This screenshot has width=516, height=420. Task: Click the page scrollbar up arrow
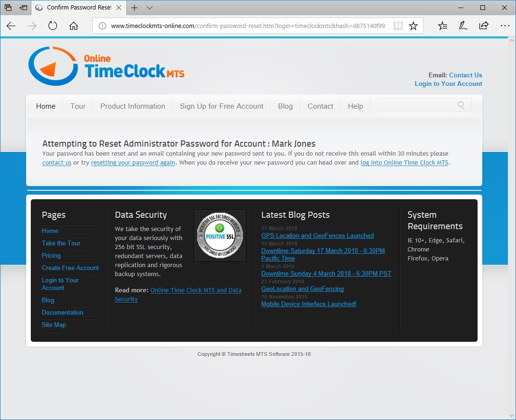coord(511,40)
